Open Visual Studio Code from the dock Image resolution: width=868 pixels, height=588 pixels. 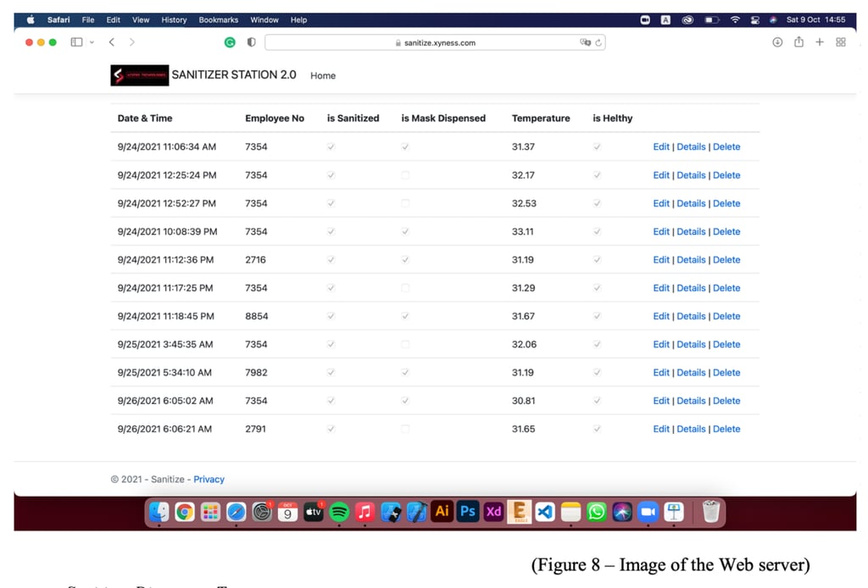pyautogui.click(x=545, y=512)
